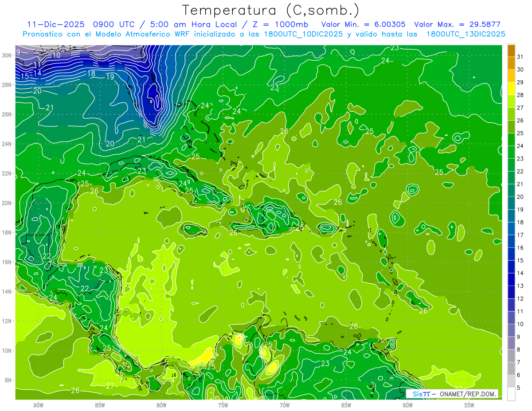Click the '12N' latitude axis label
The height and width of the screenshot is (411, 532).
point(7,321)
